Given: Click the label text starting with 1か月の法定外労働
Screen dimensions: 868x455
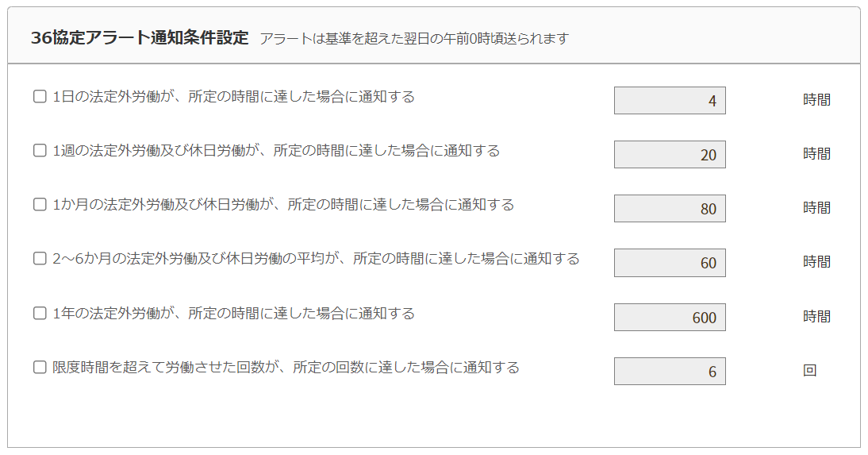Looking at the screenshot, I should tap(283, 205).
